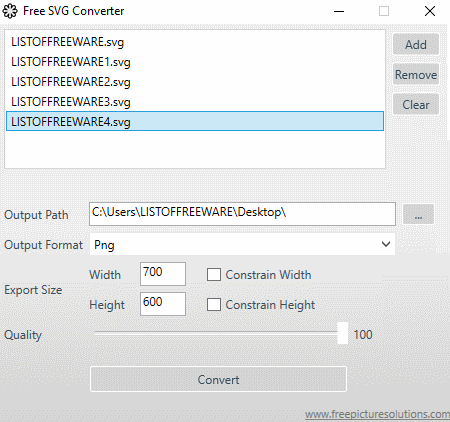This screenshot has height=422, width=450.
Task: Click the Output Path text field
Action: 242,214
